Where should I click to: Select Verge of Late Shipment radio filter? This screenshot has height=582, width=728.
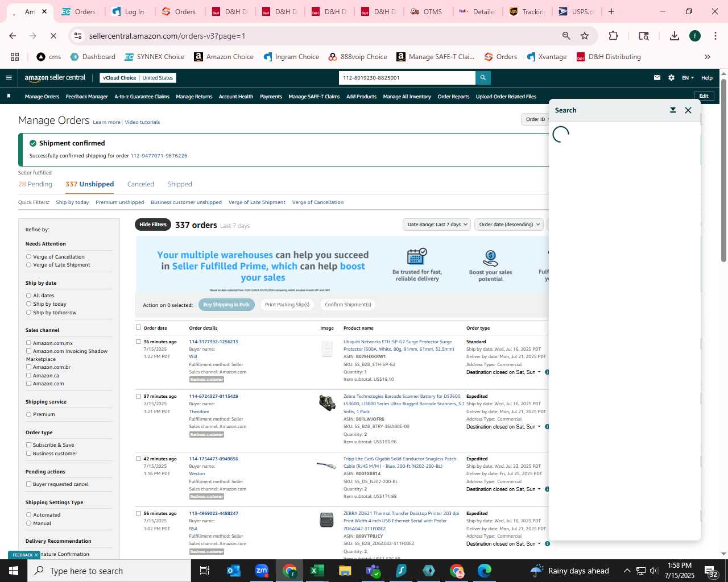[x=28, y=265]
